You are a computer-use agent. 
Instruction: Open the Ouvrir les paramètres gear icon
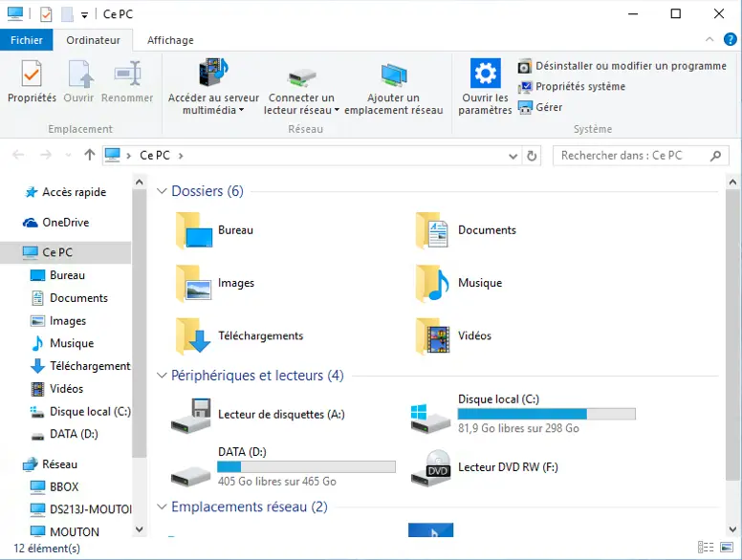pos(485,74)
